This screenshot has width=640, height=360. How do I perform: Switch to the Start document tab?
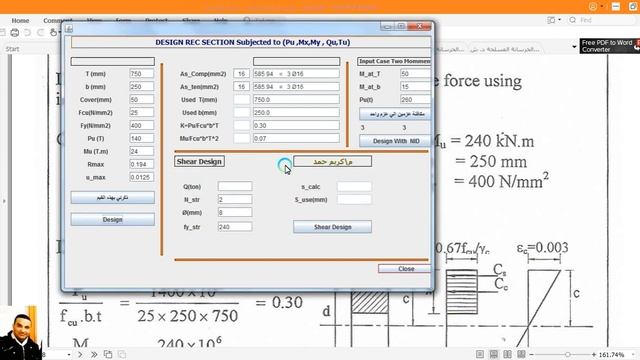pos(12,49)
